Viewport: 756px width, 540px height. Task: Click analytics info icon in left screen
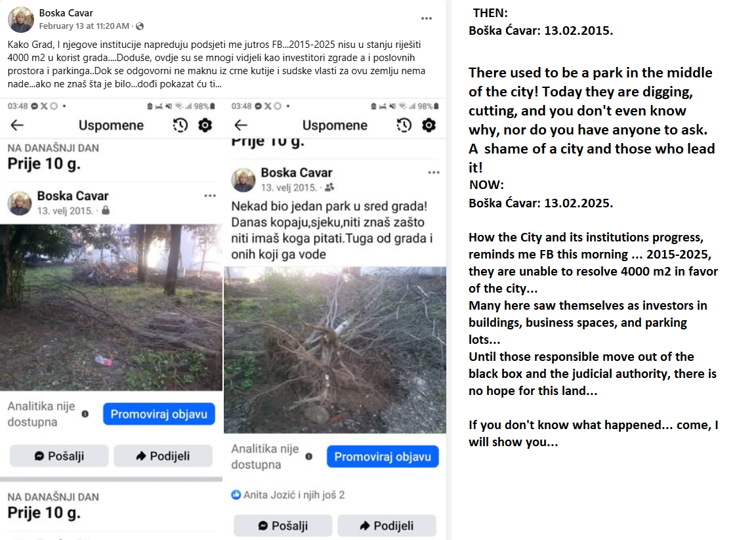pos(85,414)
